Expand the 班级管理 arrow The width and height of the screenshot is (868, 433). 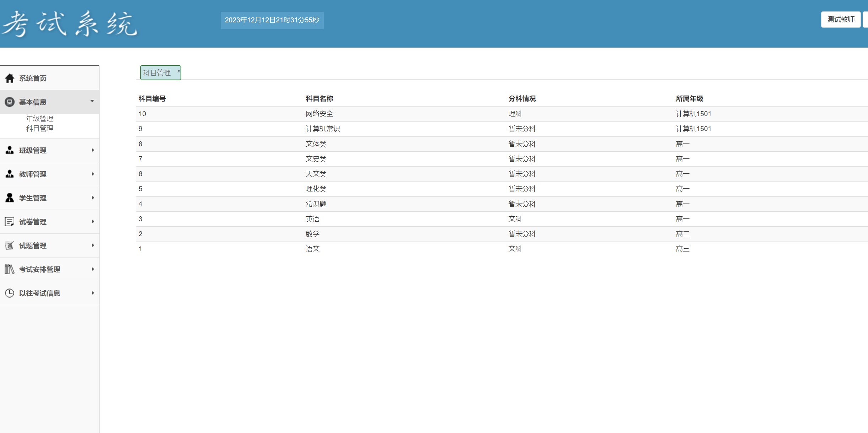93,150
